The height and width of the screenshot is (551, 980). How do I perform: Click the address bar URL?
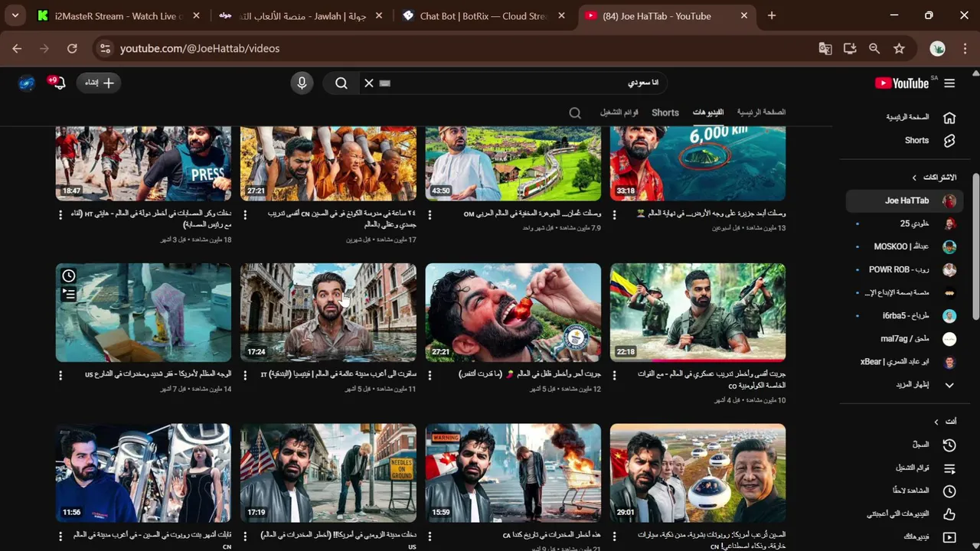[x=200, y=48]
